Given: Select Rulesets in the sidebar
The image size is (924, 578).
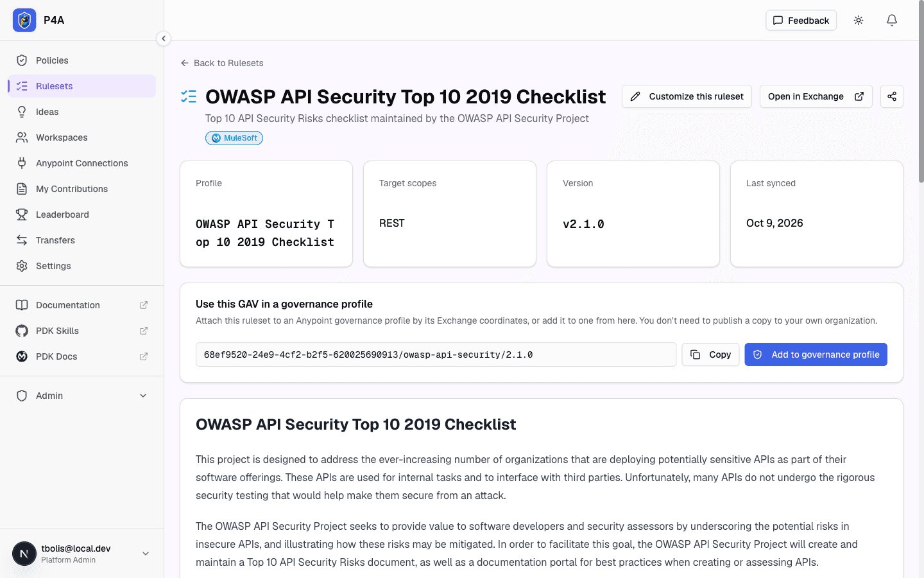Looking at the screenshot, I should pyautogui.click(x=81, y=86).
